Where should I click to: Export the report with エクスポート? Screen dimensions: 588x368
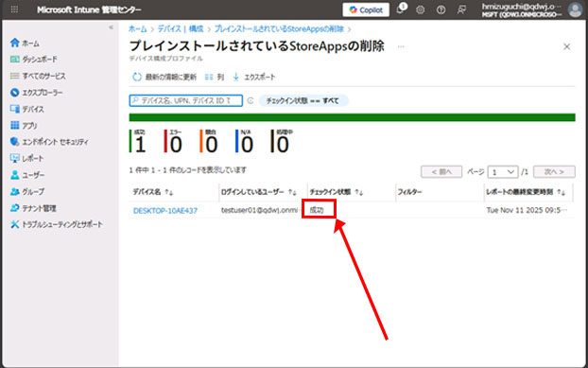click(x=254, y=77)
